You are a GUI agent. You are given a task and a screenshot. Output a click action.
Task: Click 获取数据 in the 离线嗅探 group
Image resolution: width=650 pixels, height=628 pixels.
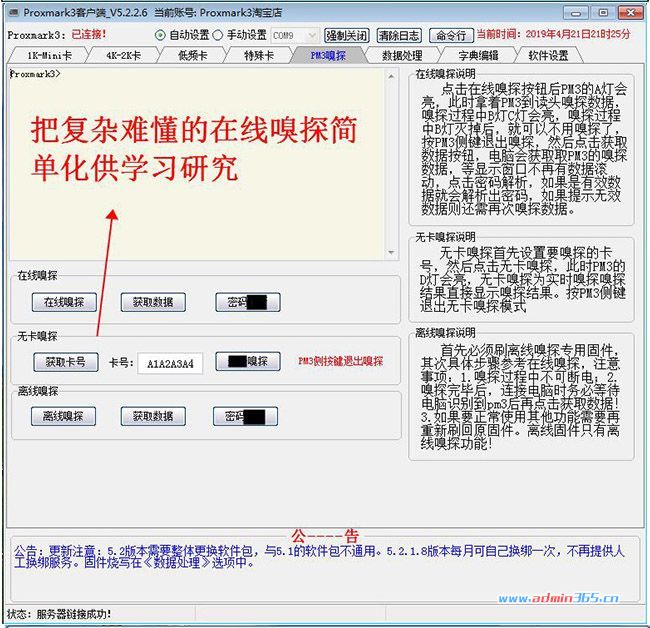[x=153, y=416]
